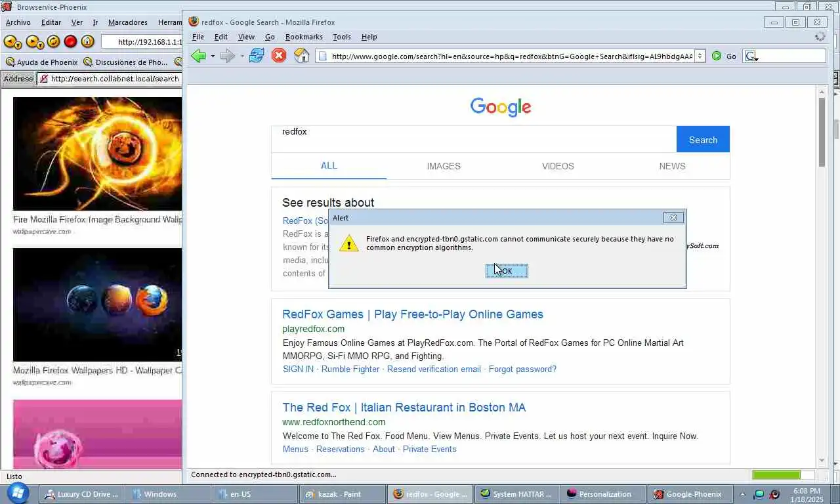840x504 pixels.
Task: Open Firefox File menu
Action: point(198,37)
